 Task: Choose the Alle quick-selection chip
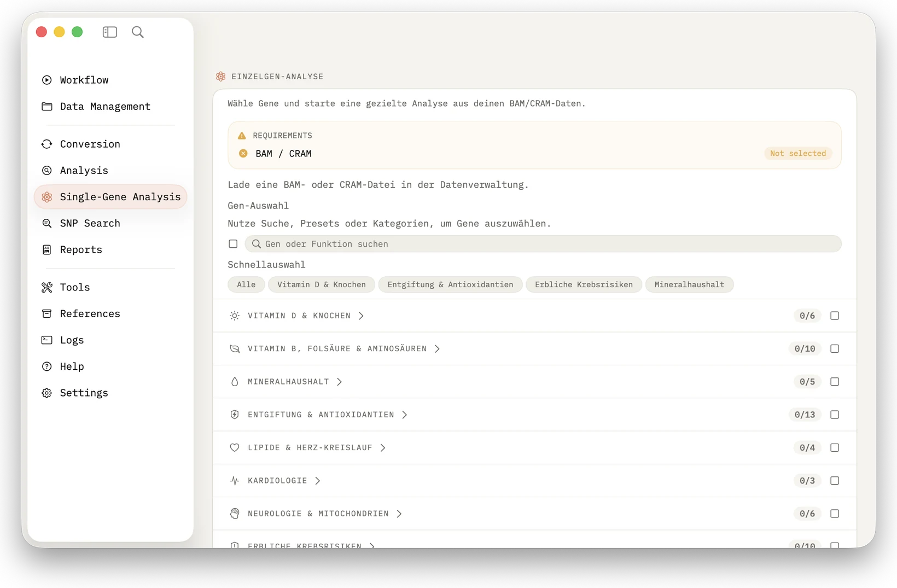click(246, 284)
